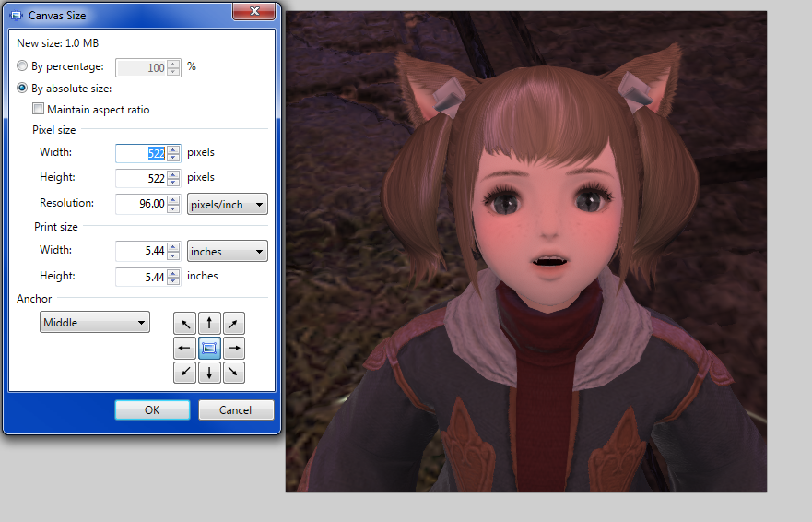Set anchor to bottom arrow
Screen dimensions: 812x522
[x=209, y=373]
